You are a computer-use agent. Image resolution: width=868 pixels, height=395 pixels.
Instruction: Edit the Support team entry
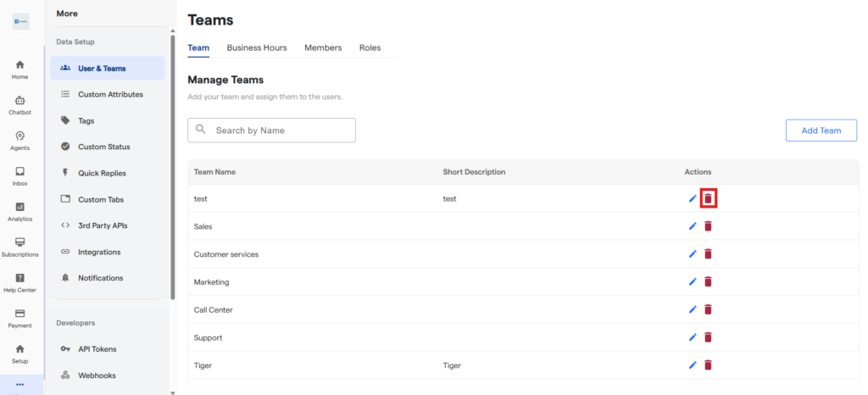pyautogui.click(x=693, y=337)
